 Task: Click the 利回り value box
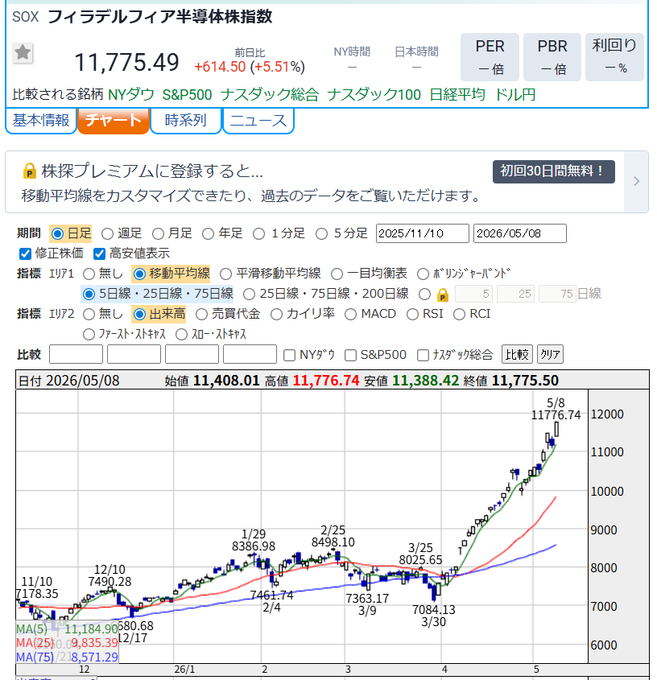615,57
